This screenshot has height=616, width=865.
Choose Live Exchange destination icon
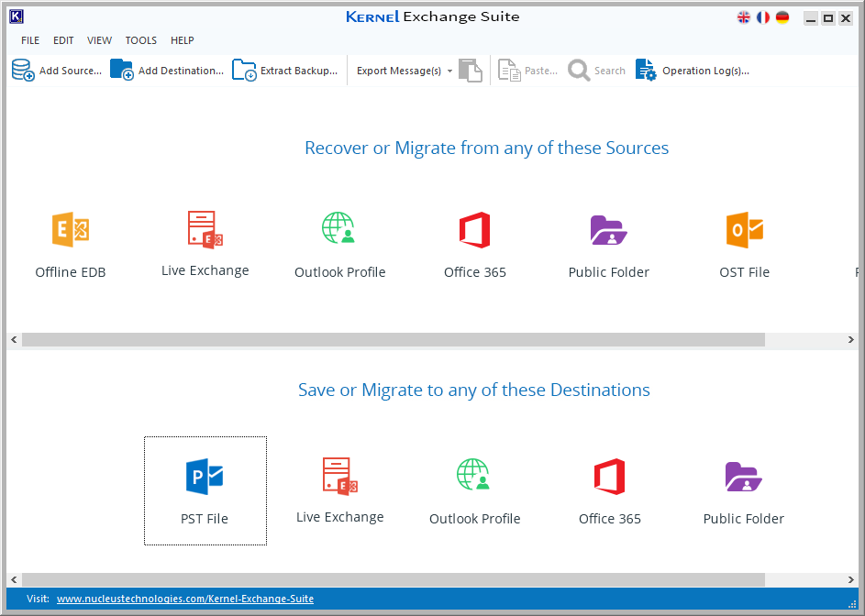339,476
